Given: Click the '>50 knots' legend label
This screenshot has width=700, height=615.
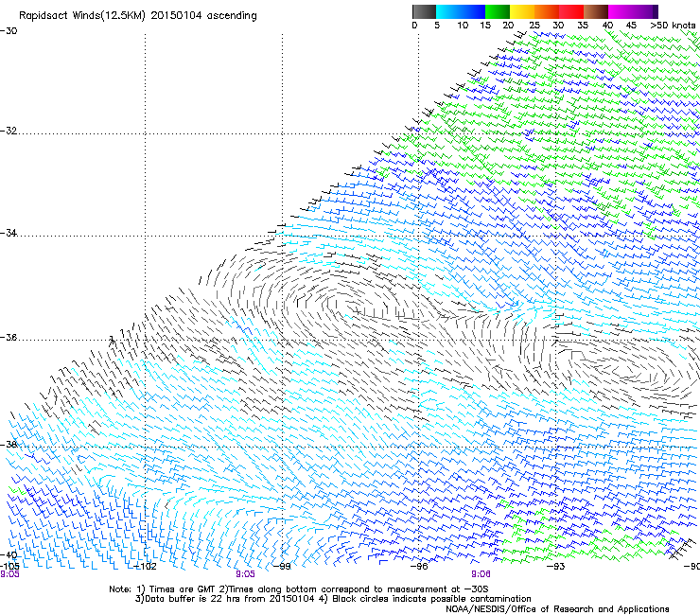Looking at the screenshot, I should [673, 26].
